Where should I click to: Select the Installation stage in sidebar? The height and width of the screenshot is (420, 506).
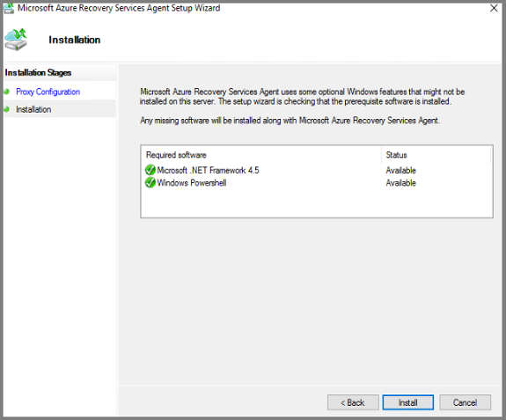(33, 109)
